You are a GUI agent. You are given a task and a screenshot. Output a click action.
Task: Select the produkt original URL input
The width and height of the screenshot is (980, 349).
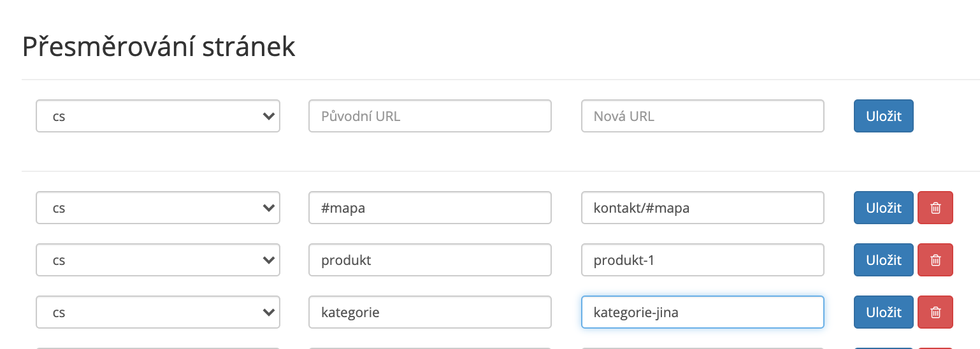click(x=430, y=260)
